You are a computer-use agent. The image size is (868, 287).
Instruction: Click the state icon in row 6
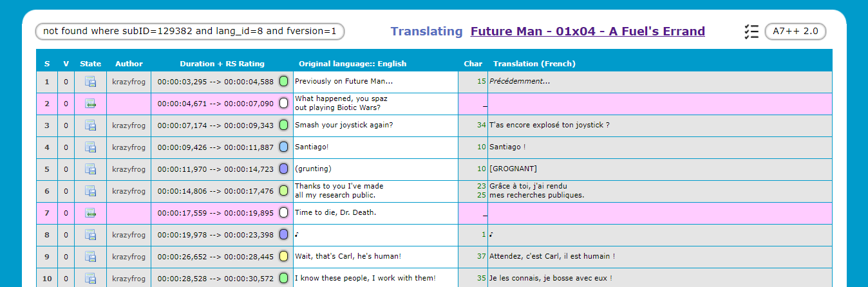coord(90,191)
